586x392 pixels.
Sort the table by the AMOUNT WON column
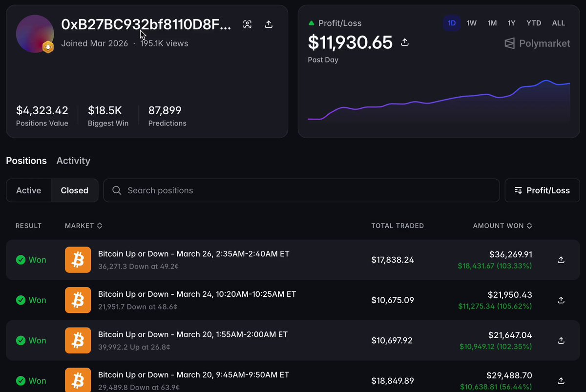coord(502,226)
